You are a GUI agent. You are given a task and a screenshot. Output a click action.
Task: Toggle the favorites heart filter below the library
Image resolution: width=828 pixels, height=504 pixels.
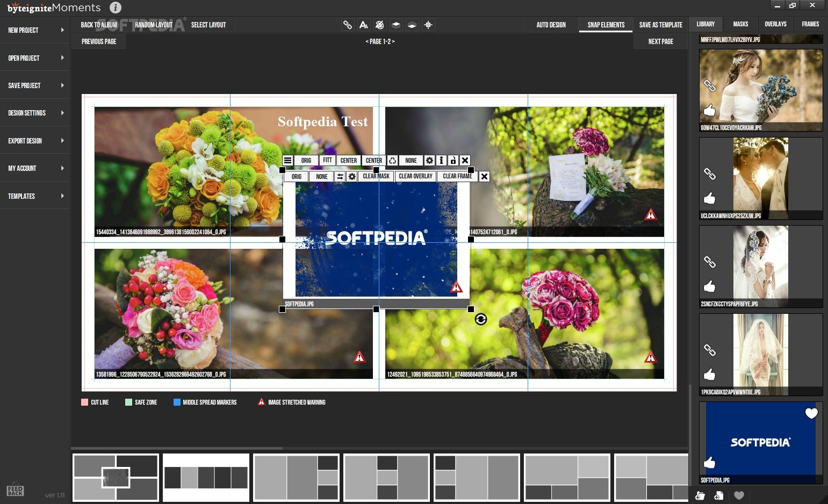pos(739,495)
